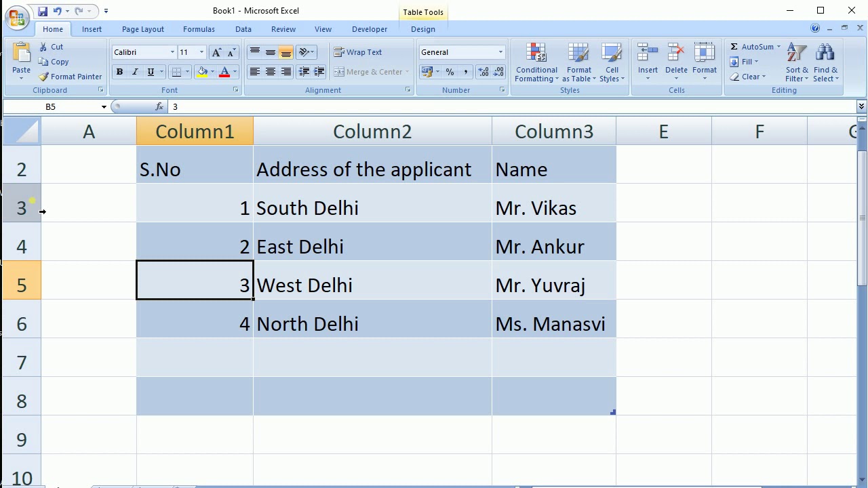Image resolution: width=868 pixels, height=488 pixels.
Task: Set middle vertical alignment
Action: [270, 52]
